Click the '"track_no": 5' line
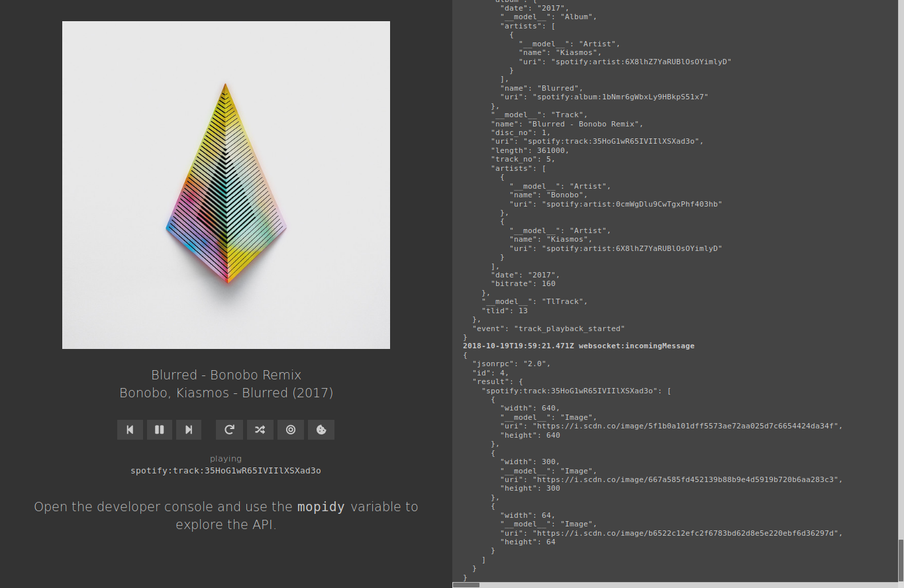904x588 pixels. 523,159
